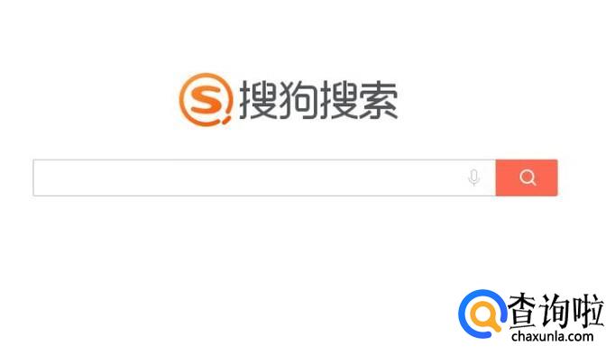Activate the coral-colored search submit button
The width and height of the screenshot is (615, 364).
coord(527,177)
